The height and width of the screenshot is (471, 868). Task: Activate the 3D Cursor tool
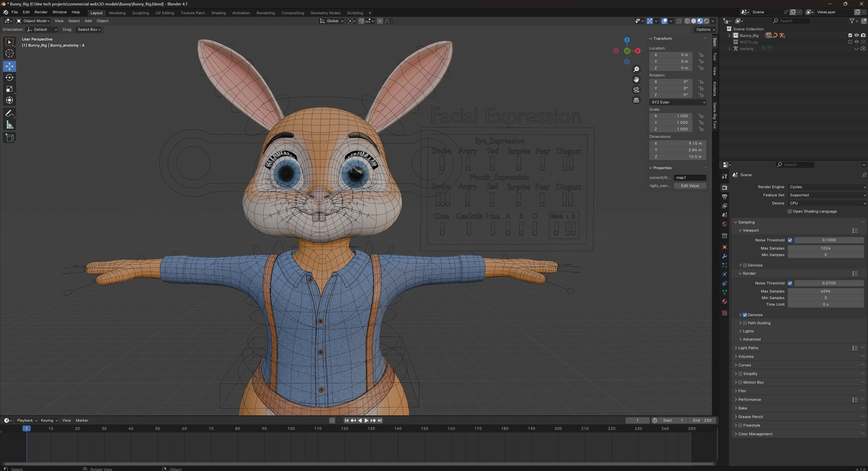(9, 53)
